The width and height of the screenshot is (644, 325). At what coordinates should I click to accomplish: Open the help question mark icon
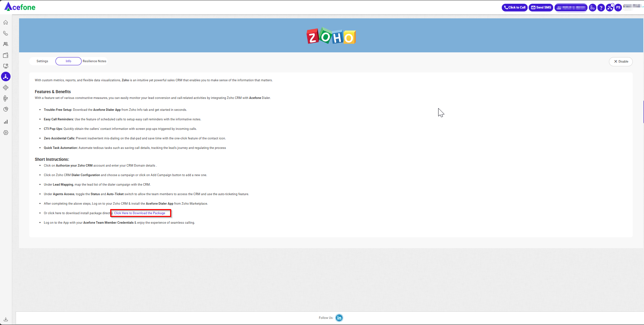[601, 7]
